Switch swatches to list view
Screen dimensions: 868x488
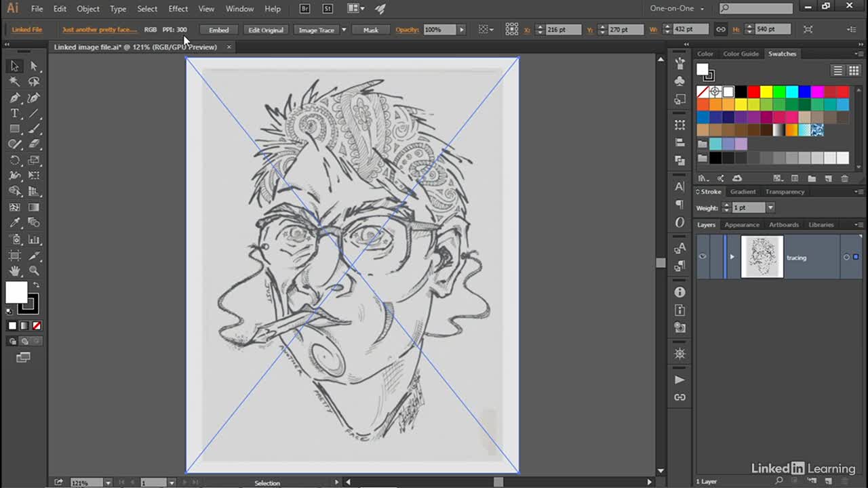(838, 70)
